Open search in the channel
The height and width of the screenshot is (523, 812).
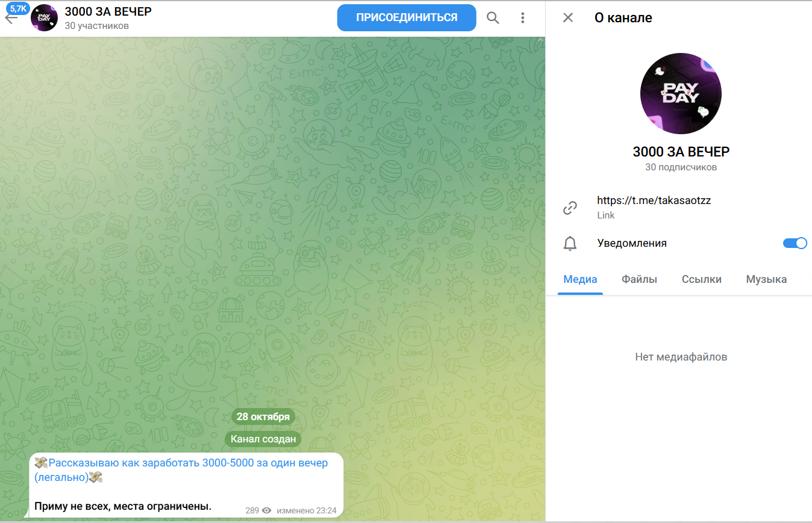pos(493,18)
